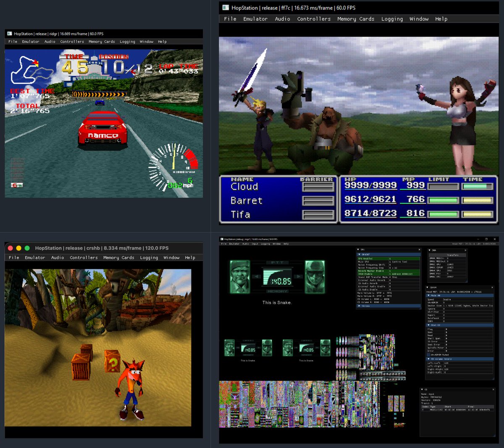The image size is (504, 448).
Task: Open Controllers menu in ff7c window
Action: click(x=314, y=19)
